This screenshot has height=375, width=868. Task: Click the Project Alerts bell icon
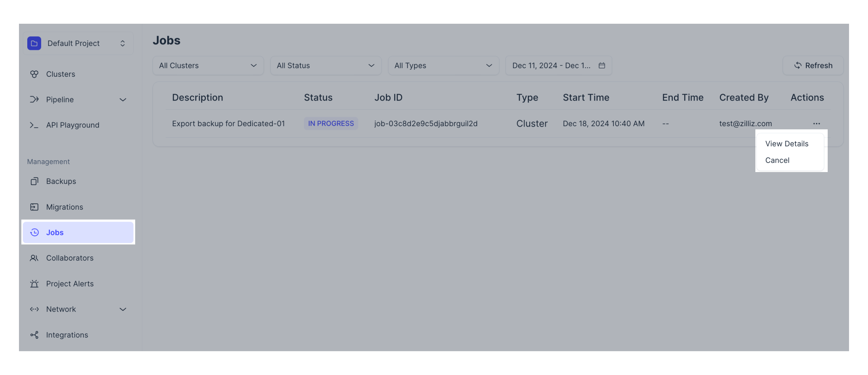click(x=34, y=284)
